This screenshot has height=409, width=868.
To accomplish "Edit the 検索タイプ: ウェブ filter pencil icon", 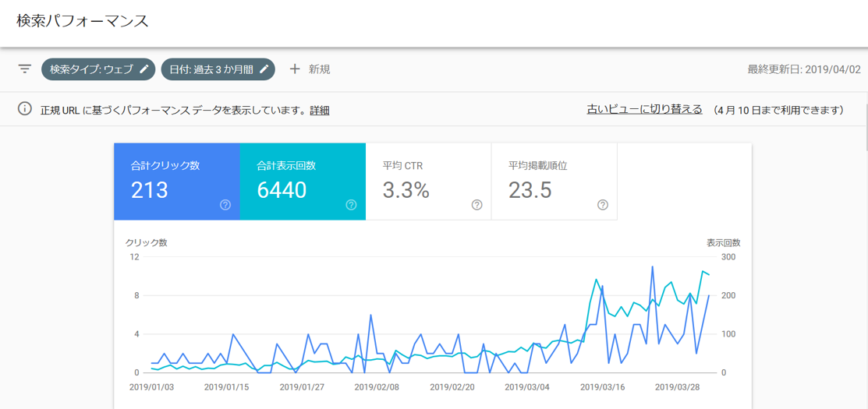I will click(144, 69).
